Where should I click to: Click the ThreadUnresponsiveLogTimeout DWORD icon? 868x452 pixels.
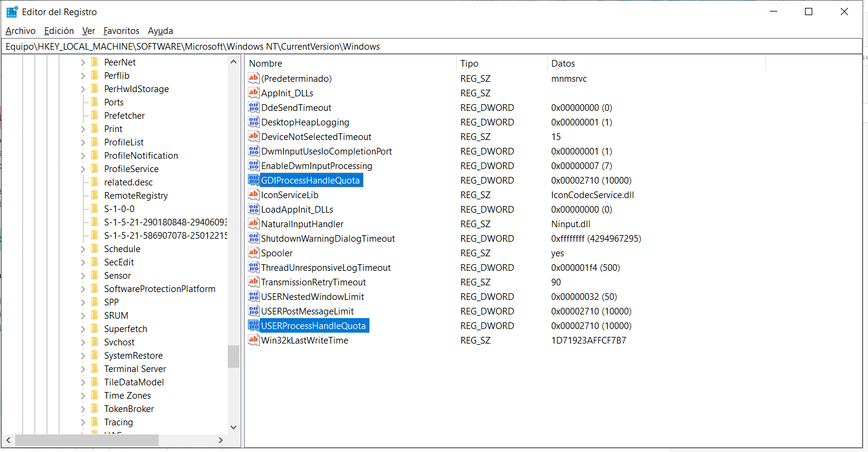[x=254, y=267]
